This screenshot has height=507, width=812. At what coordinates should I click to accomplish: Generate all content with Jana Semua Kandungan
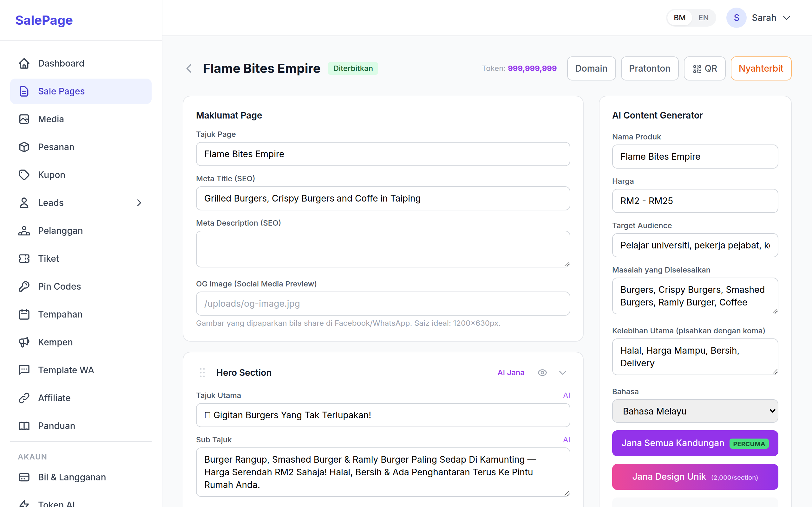click(695, 443)
